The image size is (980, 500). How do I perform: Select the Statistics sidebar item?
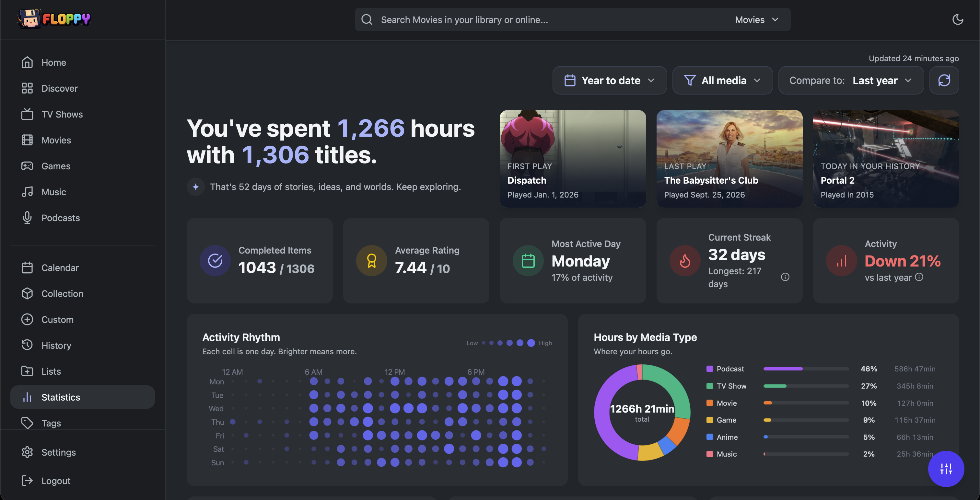[x=83, y=397]
